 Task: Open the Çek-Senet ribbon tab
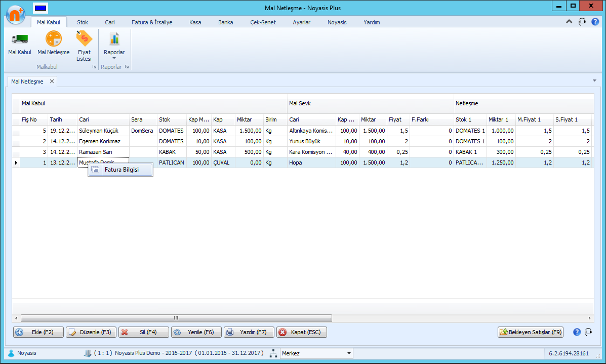pyautogui.click(x=263, y=22)
